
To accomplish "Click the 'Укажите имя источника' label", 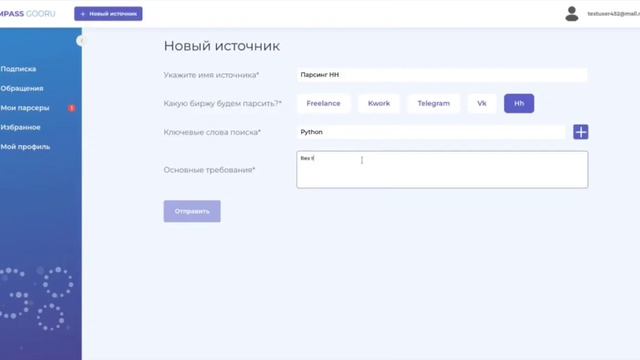I will (x=211, y=75).
